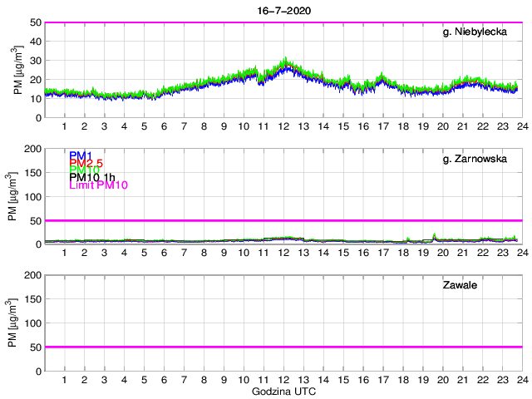Click hour 24 tick below Zawale plot
The width and height of the screenshot is (532, 399).
pyautogui.click(x=522, y=379)
